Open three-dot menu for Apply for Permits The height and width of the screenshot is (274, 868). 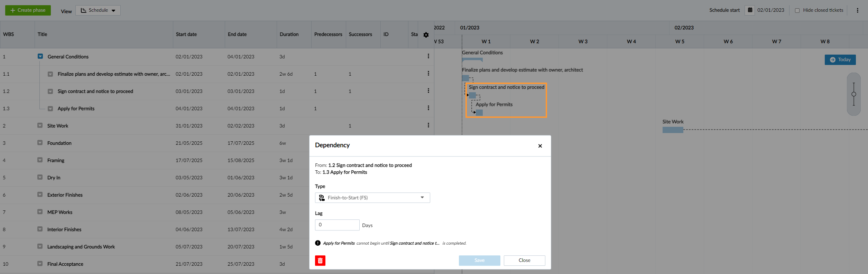coord(428,108)
